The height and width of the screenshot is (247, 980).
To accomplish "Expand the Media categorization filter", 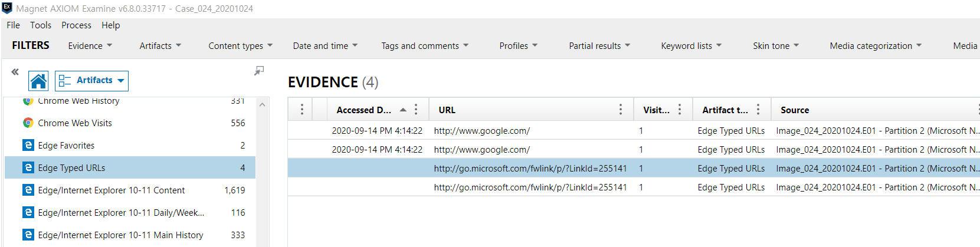I will pyautogui.click(x=876, y=45).
